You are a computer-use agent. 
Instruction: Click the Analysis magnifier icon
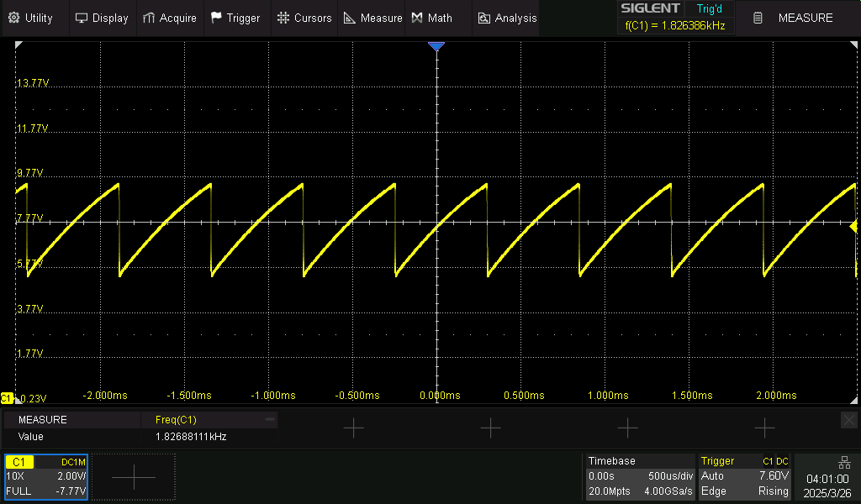tap(483, 18)
